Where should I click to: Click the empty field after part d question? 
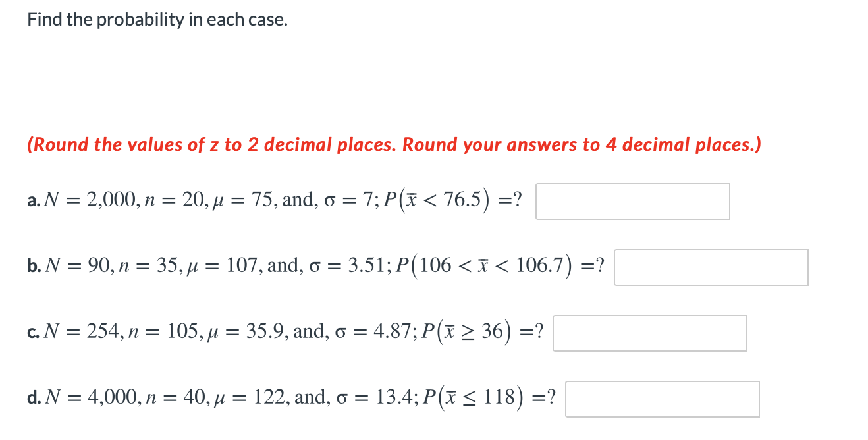click(x=662, y=399)
